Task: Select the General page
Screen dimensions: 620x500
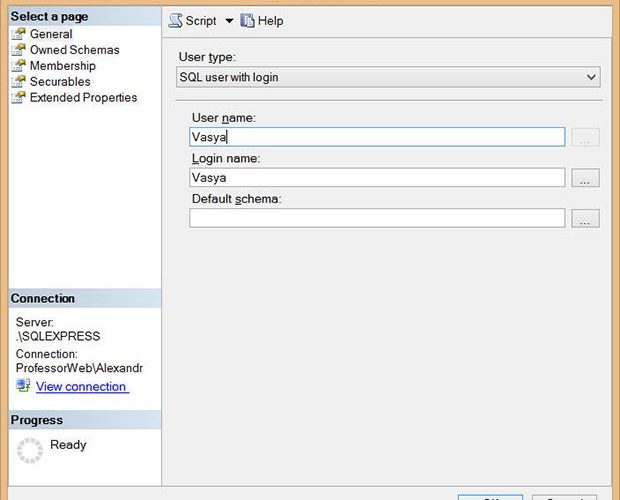Action: pos(50,34)
